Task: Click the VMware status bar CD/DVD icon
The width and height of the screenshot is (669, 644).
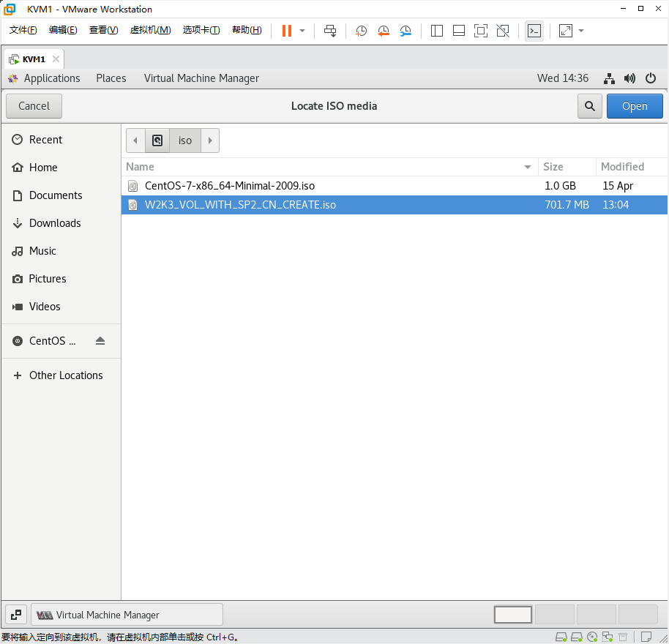Action: point(592,637)
